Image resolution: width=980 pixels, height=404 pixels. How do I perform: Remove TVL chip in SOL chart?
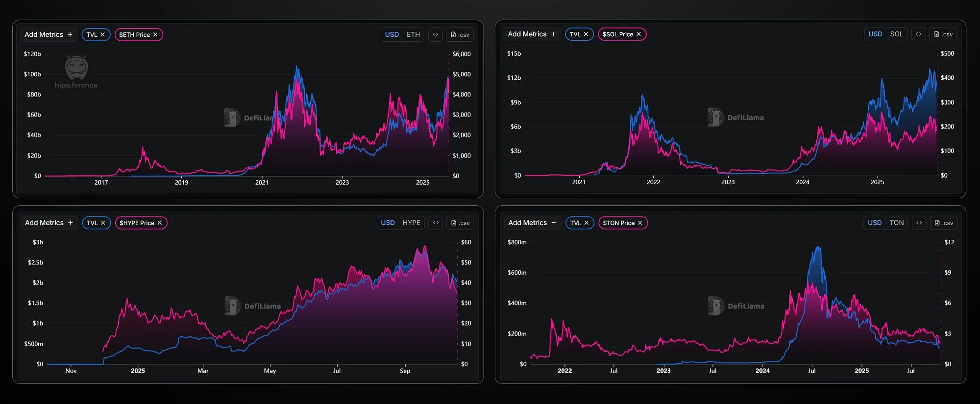[x=586, y=34]
